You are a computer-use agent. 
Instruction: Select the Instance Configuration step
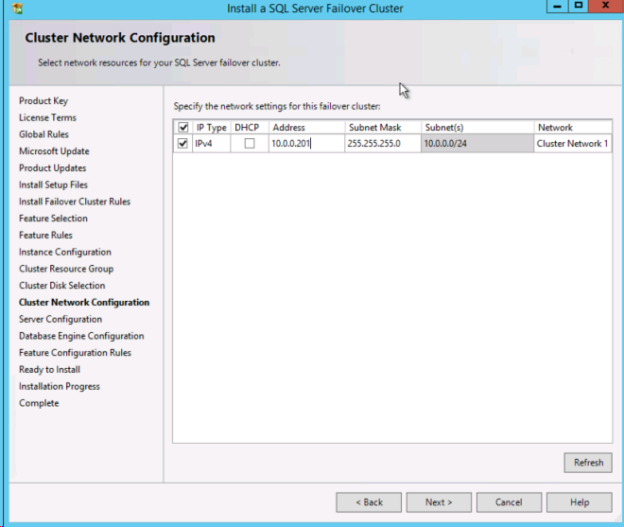pyautogui.click(x=65, y=252)
